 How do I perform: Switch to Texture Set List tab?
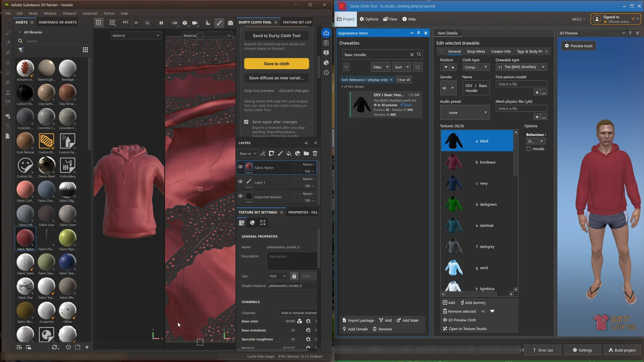[297, 23]
